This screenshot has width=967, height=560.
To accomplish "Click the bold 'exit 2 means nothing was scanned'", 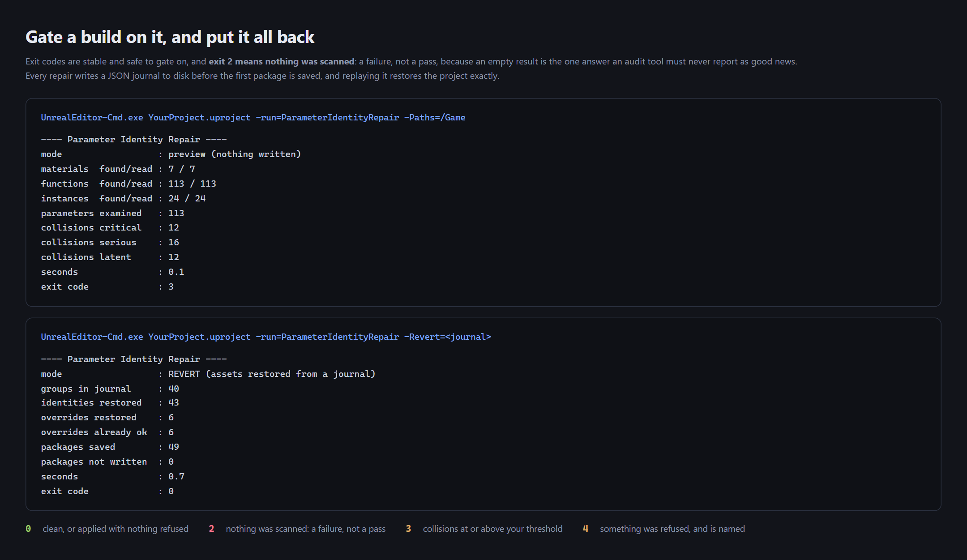I will tap(282, 61).
